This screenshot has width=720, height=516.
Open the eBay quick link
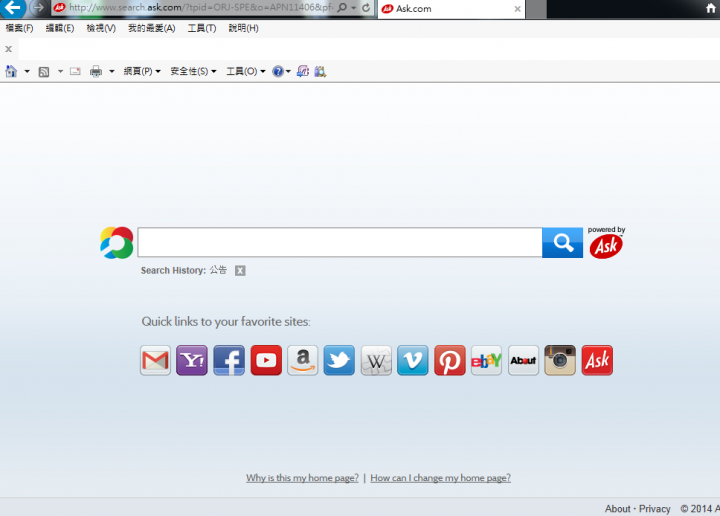point(487,360)
